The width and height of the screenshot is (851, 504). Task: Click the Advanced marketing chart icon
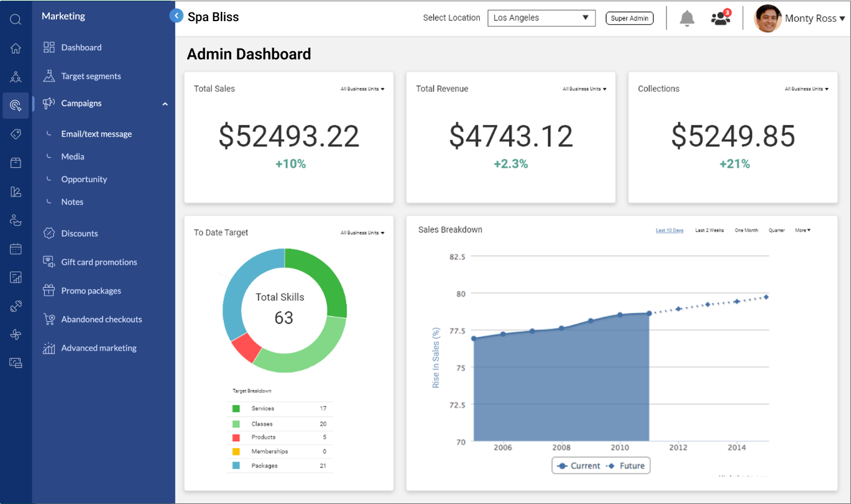49,348
